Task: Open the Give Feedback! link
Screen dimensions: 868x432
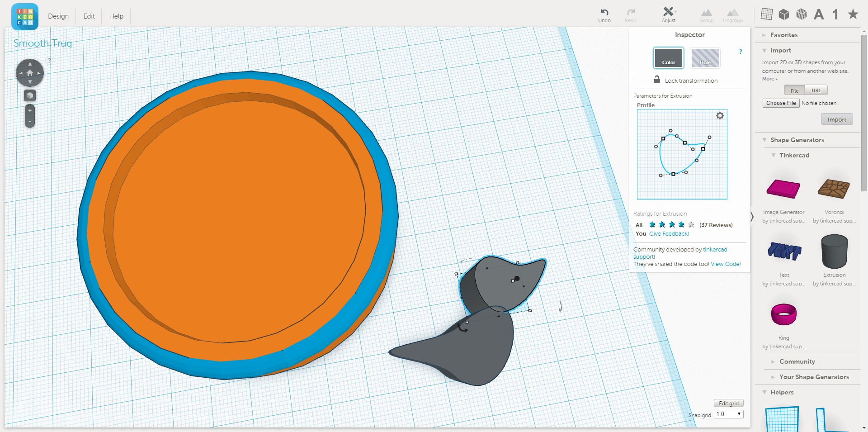Action: coord(669,234)
